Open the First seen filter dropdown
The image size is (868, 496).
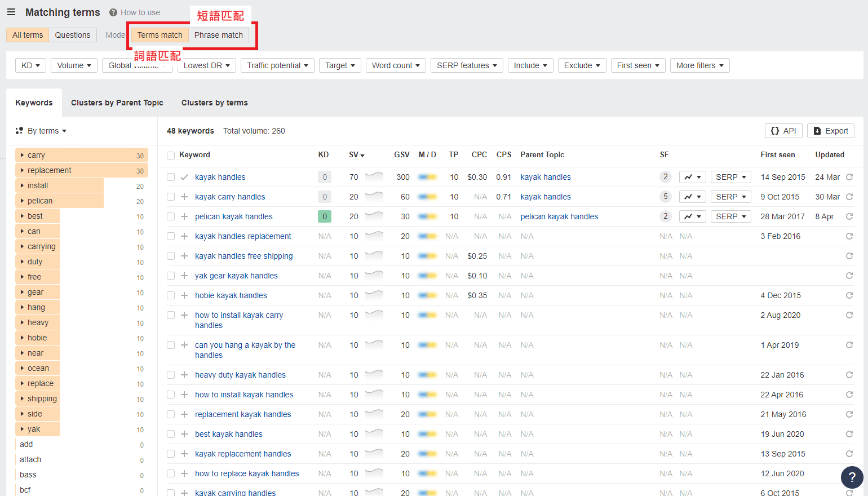point(638,65)
